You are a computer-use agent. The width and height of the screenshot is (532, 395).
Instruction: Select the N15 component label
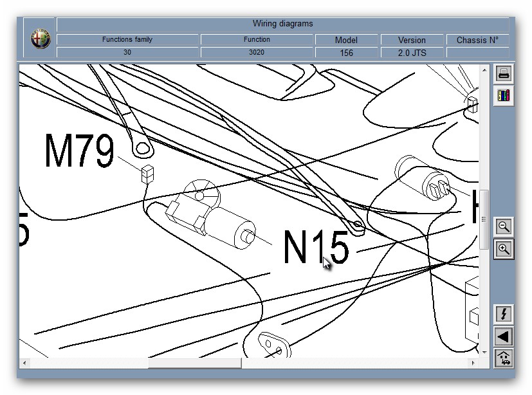316,248
